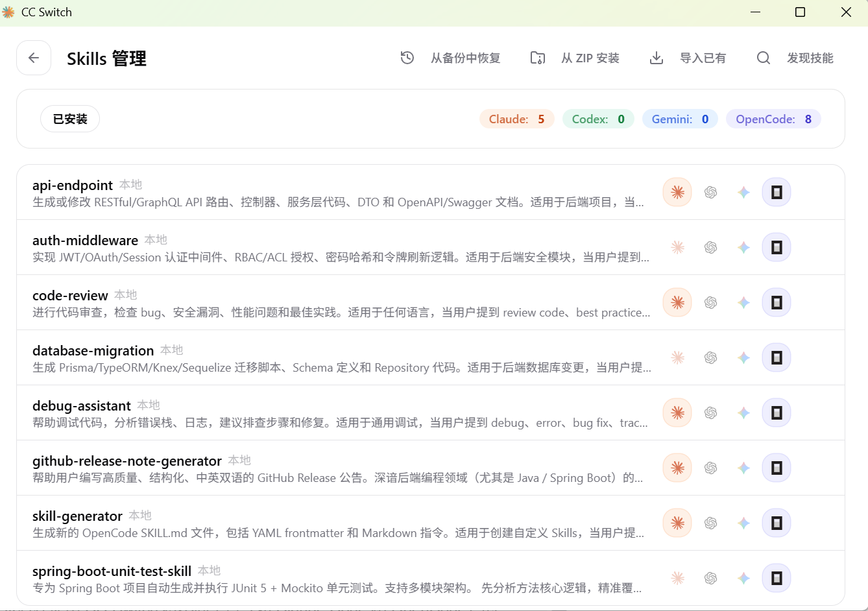Disable OpenCode for database-migration skill
868x611 pixels.
(777, 357)
